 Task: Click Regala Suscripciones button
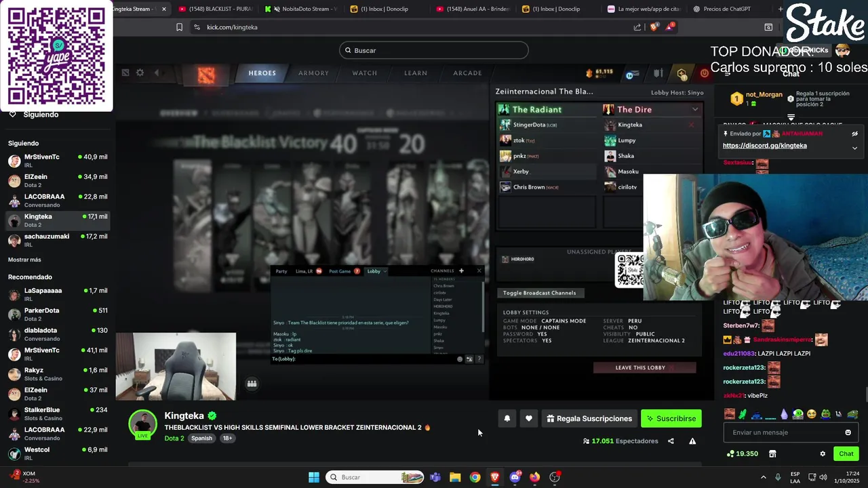point(589,419)
